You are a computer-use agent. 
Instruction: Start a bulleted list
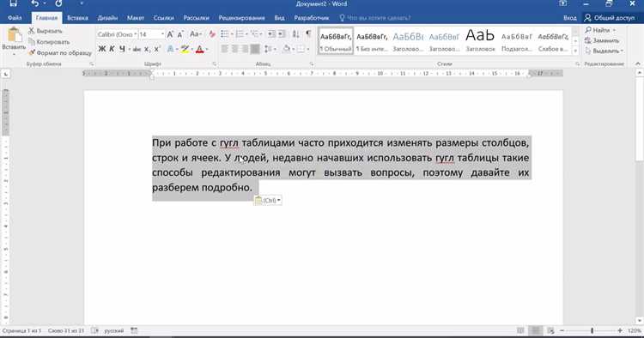[224, 34]
